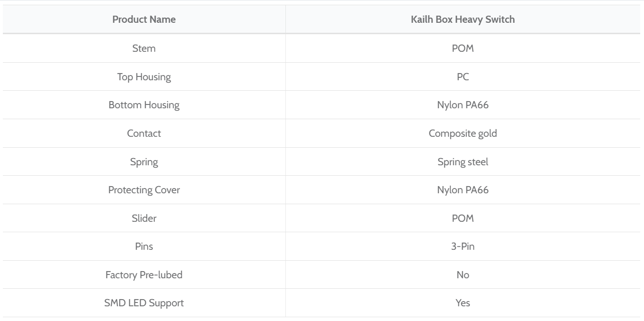Image resolution: width=644 pixels, height=321 pixels.
Task: Click Nylon PA66 value for Bottom Housing
Action: coord(463,105)
